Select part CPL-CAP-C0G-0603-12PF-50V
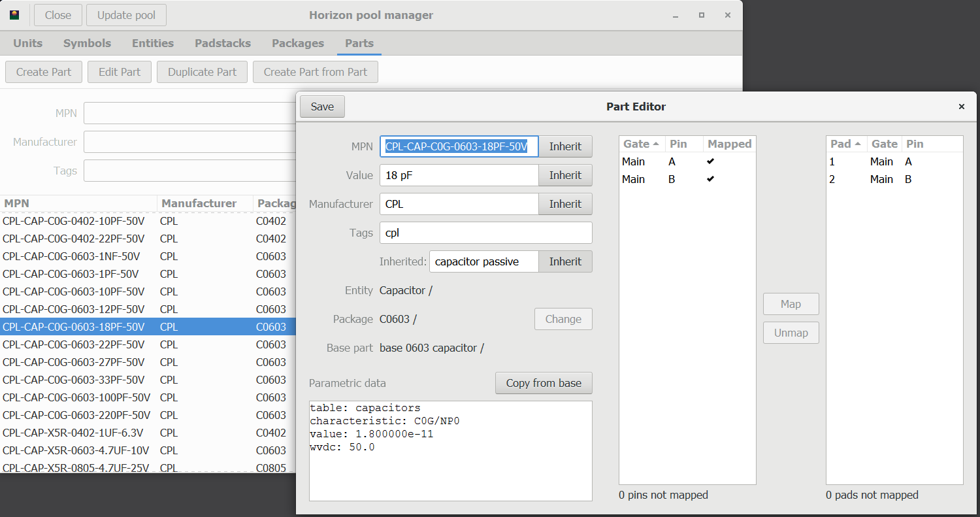Image resolution: width=980 pixels, height=517 pixels. 148,309
